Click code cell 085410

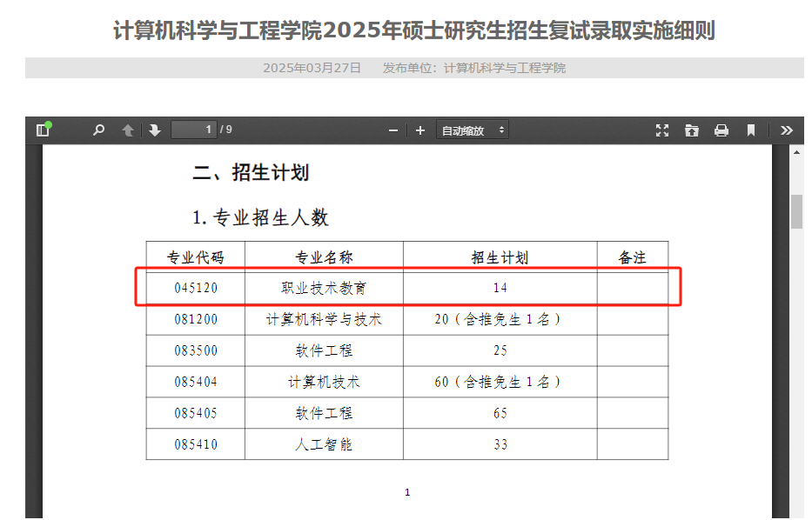click(196, 444)
